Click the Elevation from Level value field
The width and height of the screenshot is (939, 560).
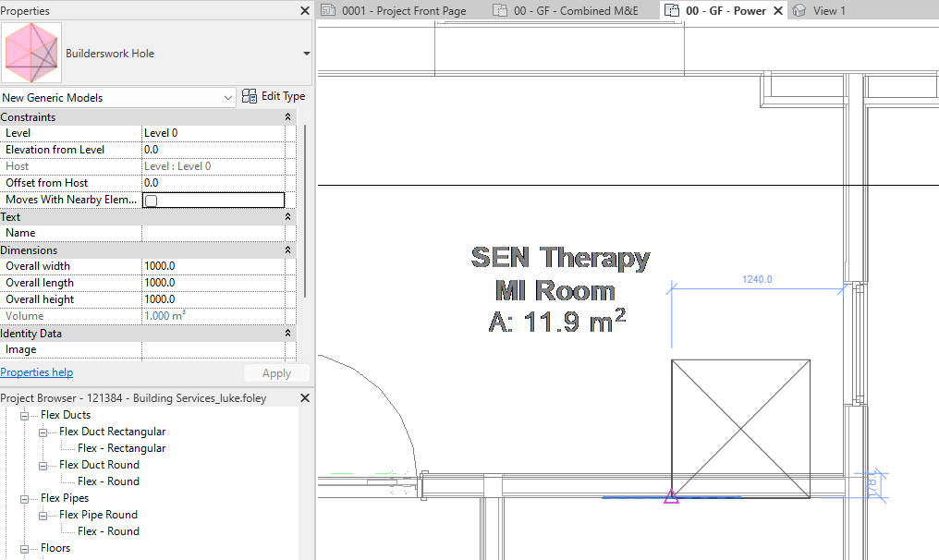[213, 150]
